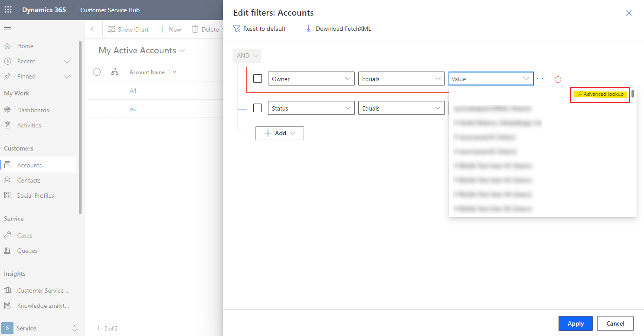This screenshot has width=644, height=336.
Task: Toggle the checkbox for the Status filter row
Action: pyautogui.click(x=257, y=108)
